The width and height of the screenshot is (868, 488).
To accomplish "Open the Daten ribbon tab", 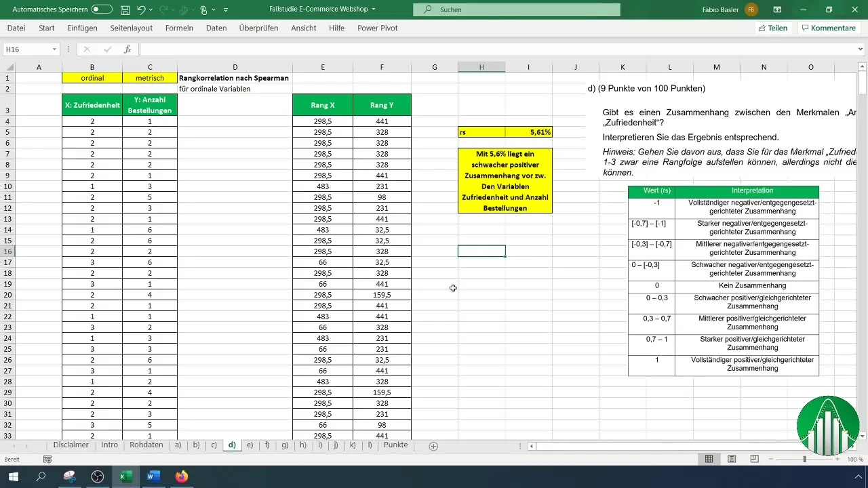I will point(216,28).
